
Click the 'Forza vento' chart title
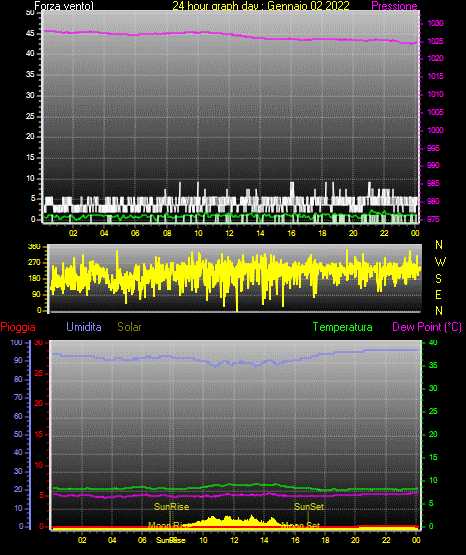coord(64,6)
